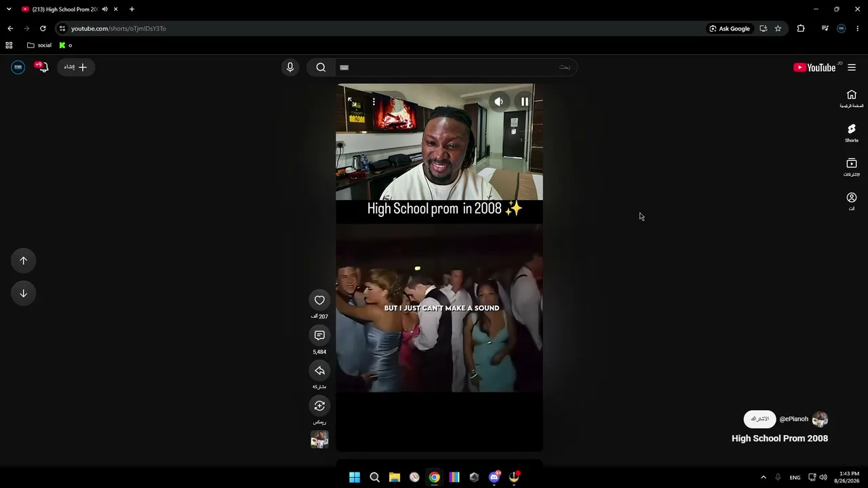The width and height of the screenshot is (868, 488).
Task: Mute the tab using its audio icon
Action: 104,9
